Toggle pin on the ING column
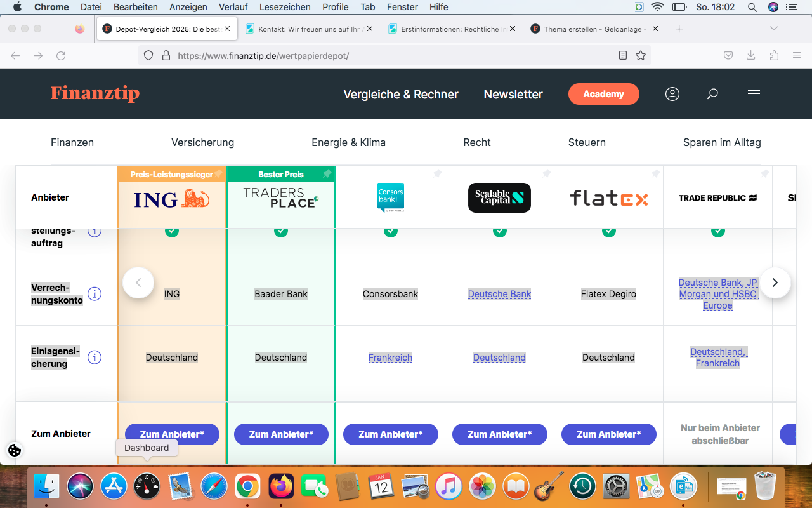The height and width of the screenshot is (508, 812). 218,173
